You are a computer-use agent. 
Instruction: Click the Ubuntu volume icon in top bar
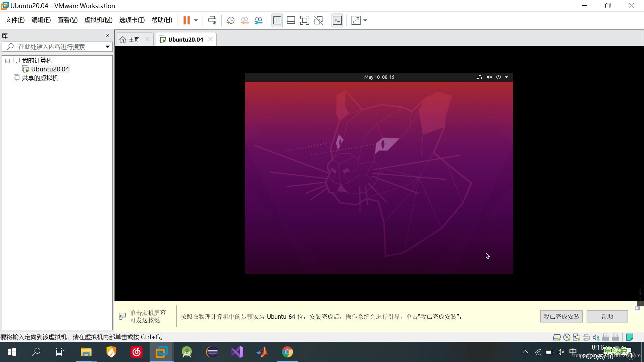[489, 77]
